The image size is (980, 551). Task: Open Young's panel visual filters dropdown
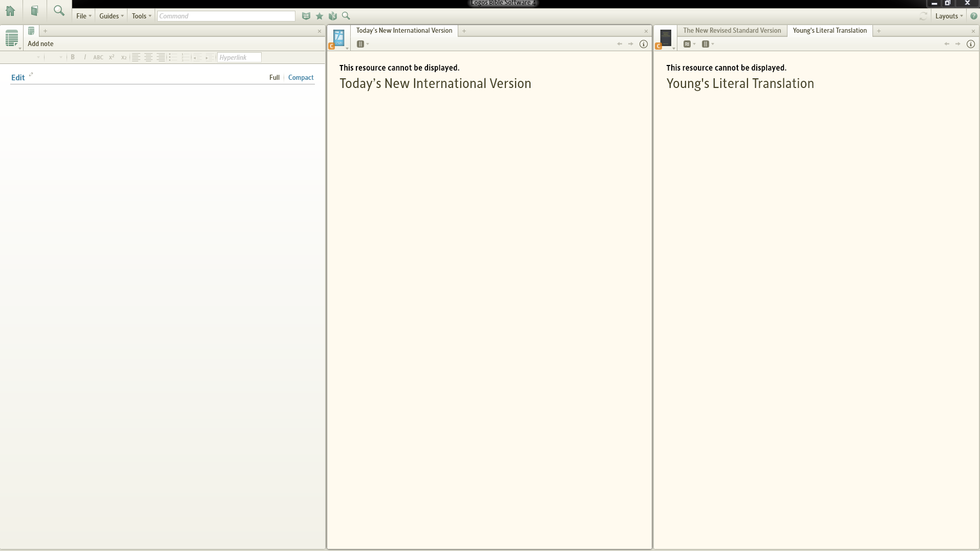point(689,44)
